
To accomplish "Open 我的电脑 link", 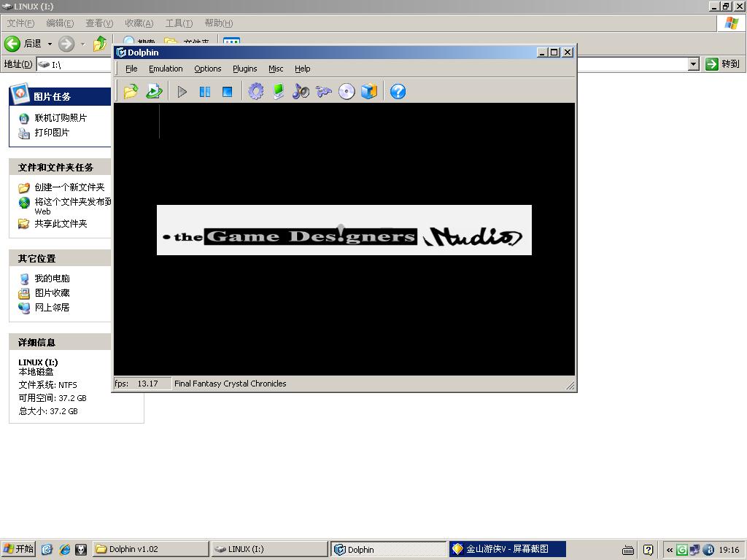I will pyautogui.click(x=52, y=278).
